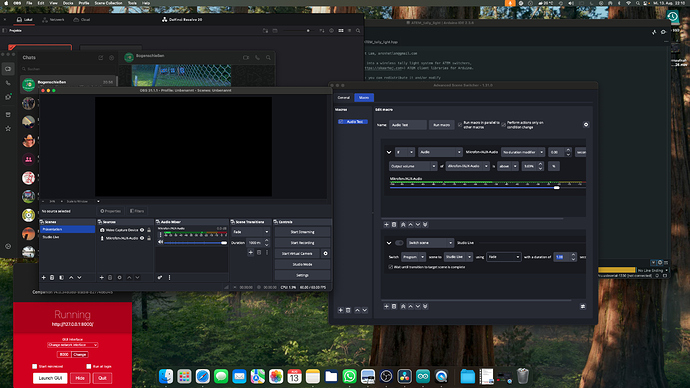The image size is (690, 388).
Task: Open the Scene Collection menu
Action: click(x=108, y=3)
